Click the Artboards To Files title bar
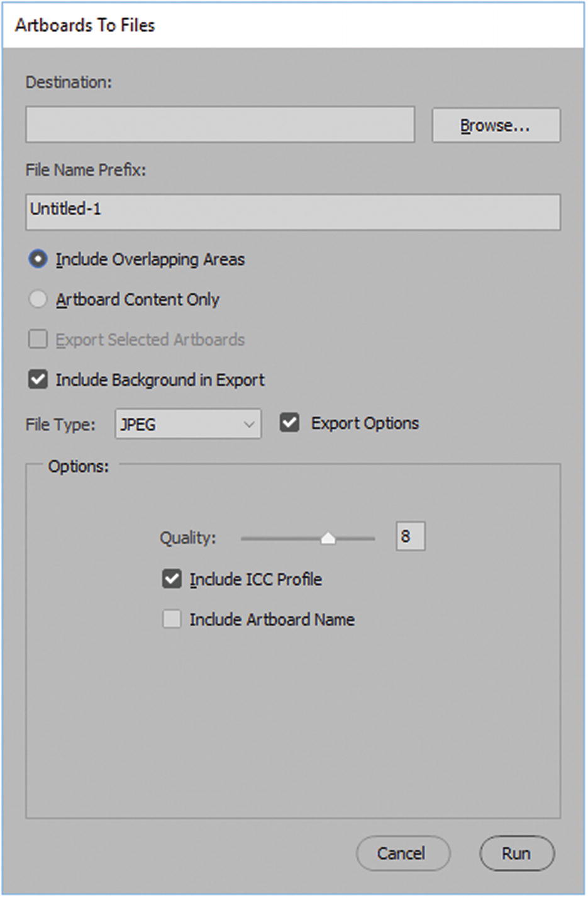The height and width of the screenshot is (898, 588). (293, 25)
